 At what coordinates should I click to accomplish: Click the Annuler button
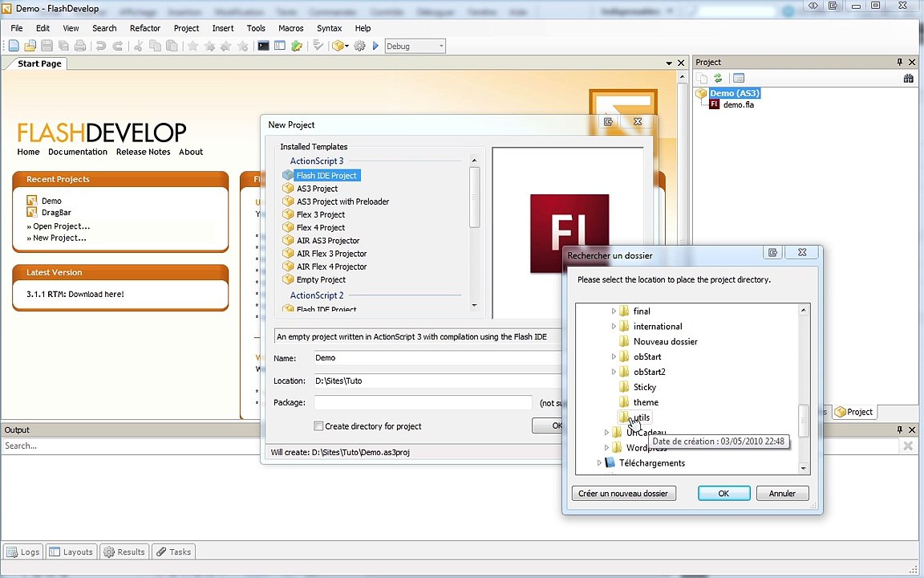coord(782,493)
